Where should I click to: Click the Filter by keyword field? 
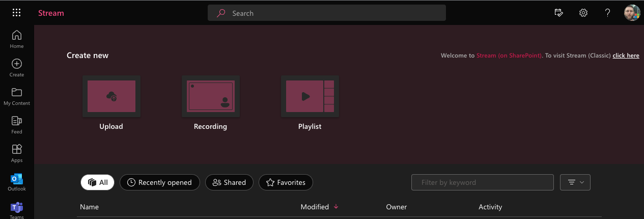click(482, 182)
